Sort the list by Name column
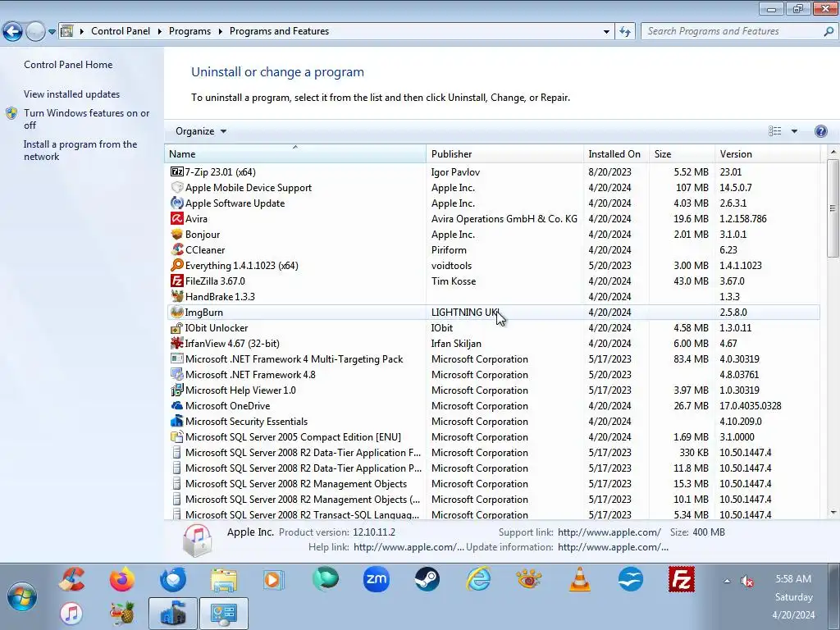Image resolution: width=840 pixels, height=630 pixels. point(295,153)
